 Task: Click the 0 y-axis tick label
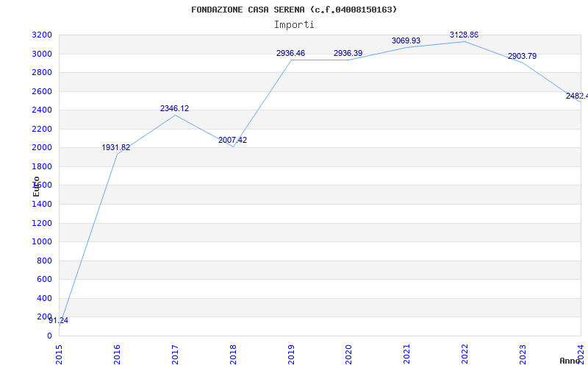click(x=49, y=336)
